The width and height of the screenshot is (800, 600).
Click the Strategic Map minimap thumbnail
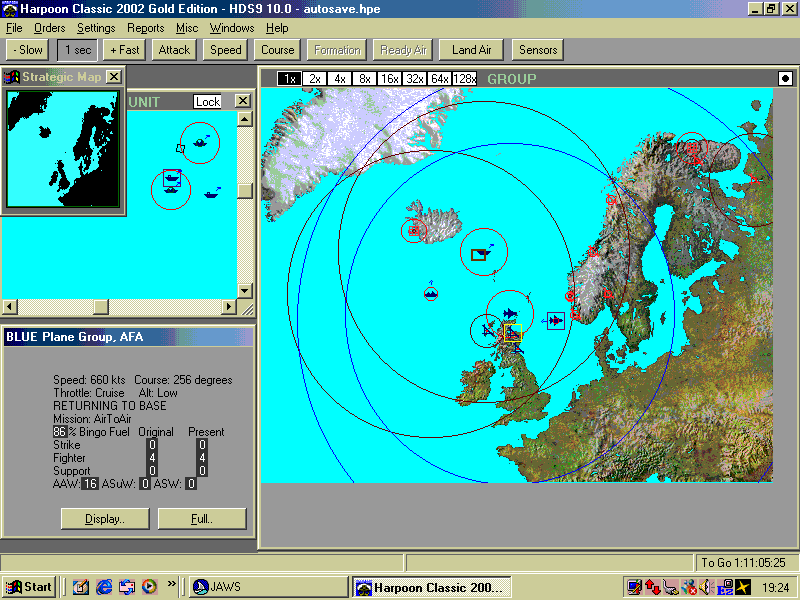pyautogui.click(x=63, y=149)
